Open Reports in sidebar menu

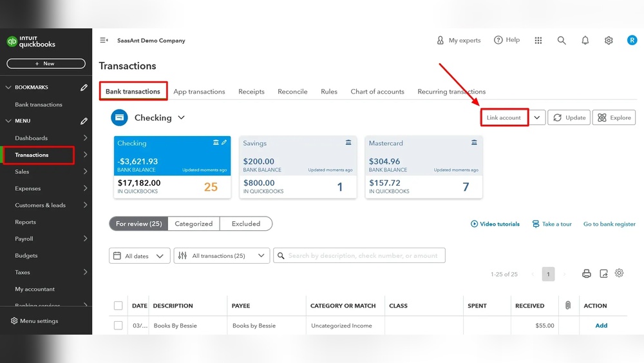[26, 222]
